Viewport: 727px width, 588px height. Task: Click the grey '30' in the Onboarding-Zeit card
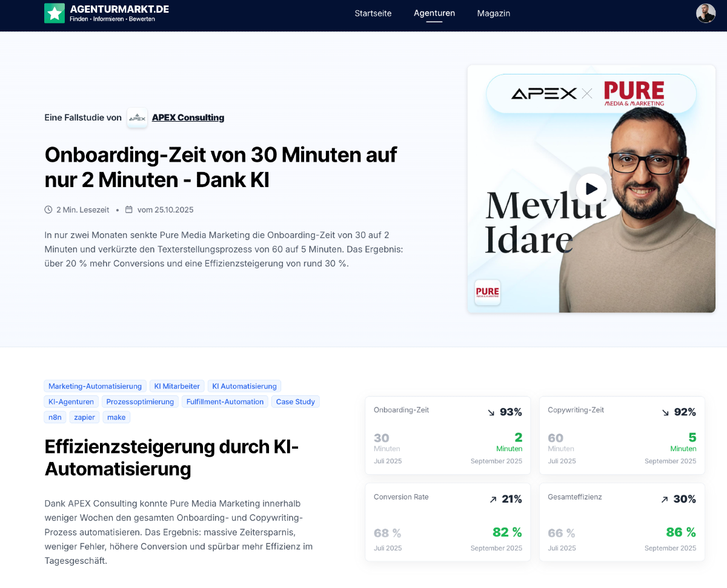pyautogui.click(x=382, y=438)
